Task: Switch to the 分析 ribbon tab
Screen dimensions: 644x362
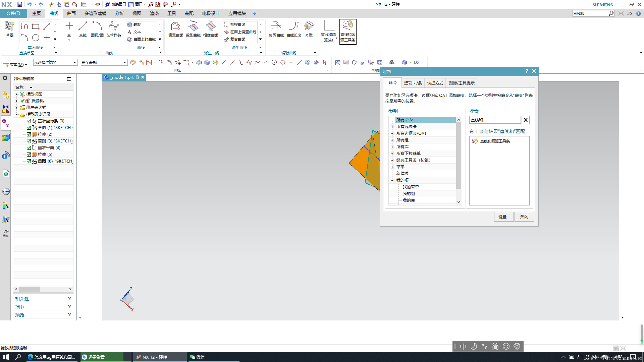Action: [x=119, y=13]
